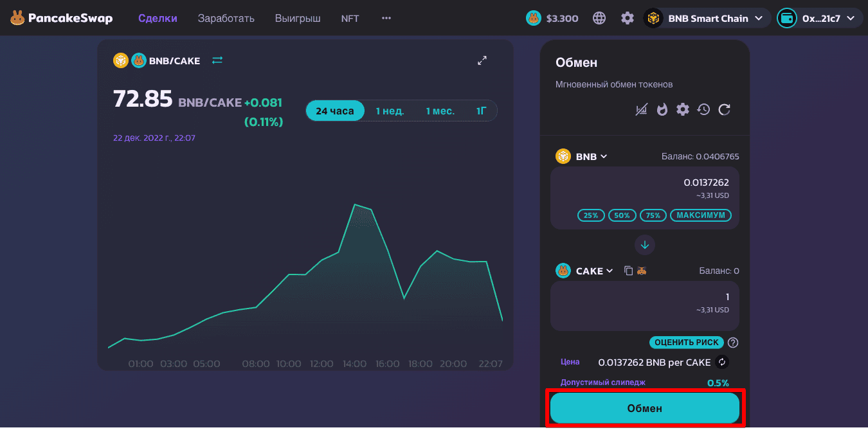Click the CAKE token logo in the swap panel
This screenshot has width=868, height=430.
click(x=563, y=271)
